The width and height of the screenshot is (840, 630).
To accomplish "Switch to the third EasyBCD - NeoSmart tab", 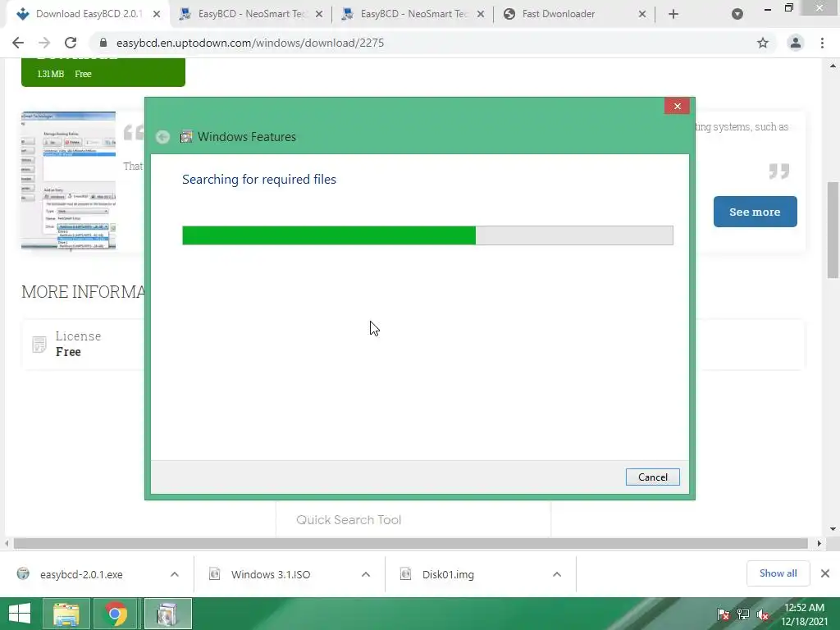I will [x=413, y=15].
